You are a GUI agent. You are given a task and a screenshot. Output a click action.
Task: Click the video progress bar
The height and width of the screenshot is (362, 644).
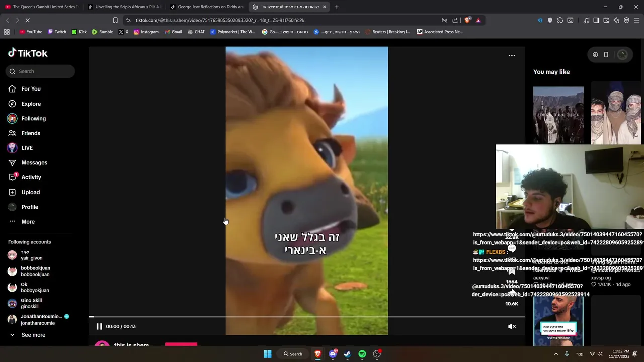click(307, 317)
